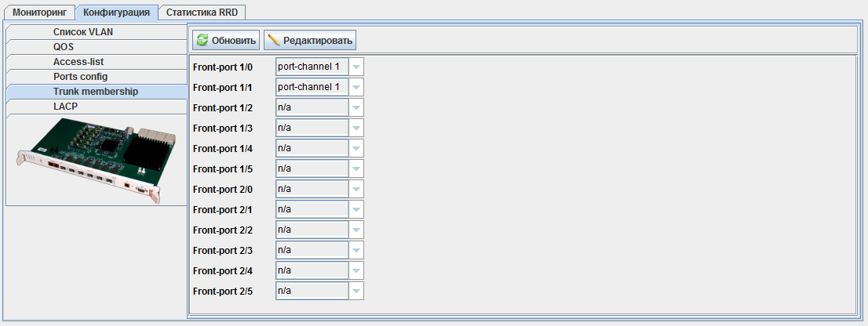Open the Access-list section
Image resolution: width=868 pixels, height=326 pixels.
coord(78,62)
